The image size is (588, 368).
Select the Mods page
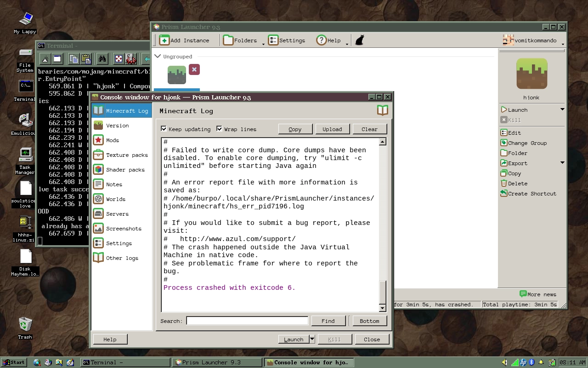[x=122, y=140]
